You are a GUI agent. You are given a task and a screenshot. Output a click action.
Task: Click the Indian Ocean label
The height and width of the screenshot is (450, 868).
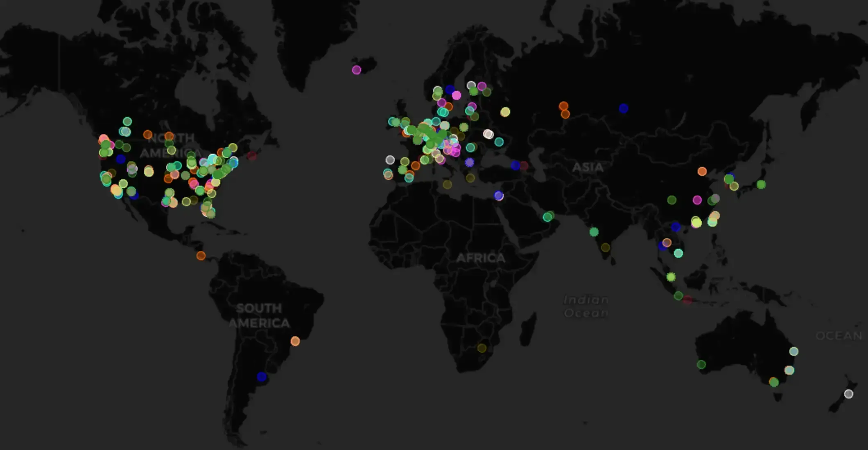(586, 306)
